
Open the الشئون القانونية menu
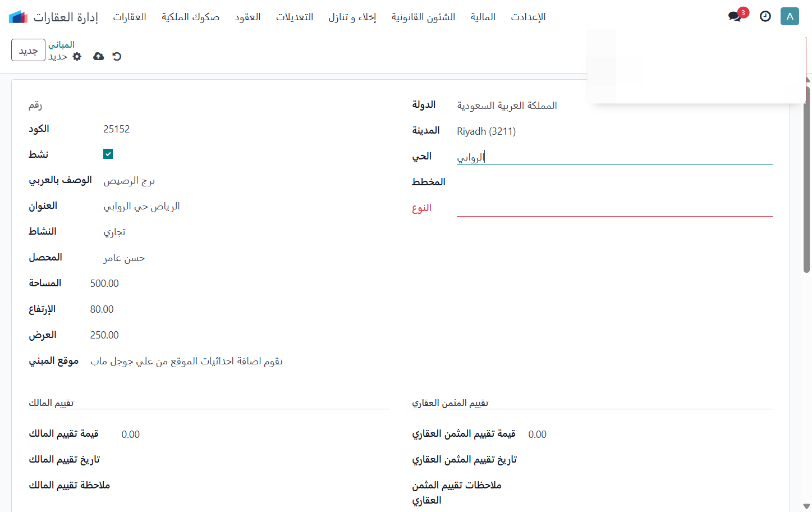(x=424, y=17)
